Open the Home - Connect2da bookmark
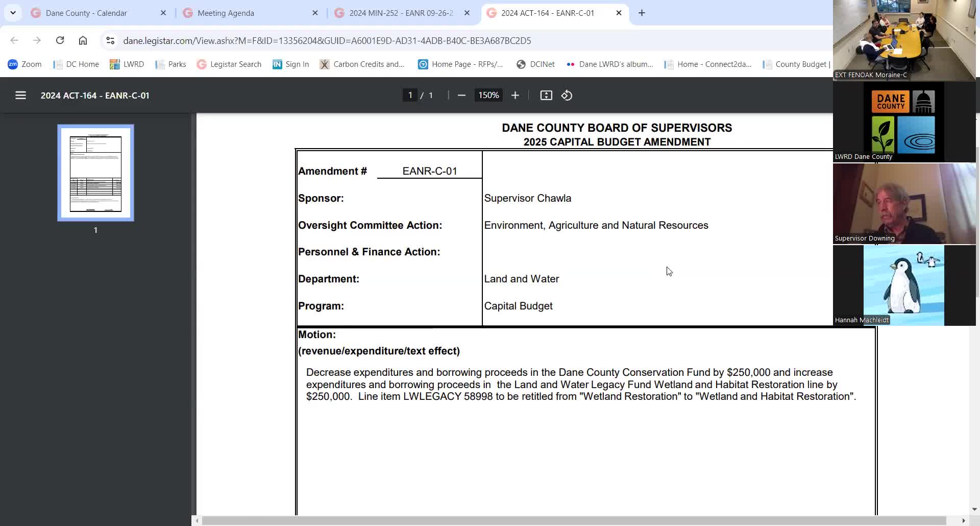The height and width of the screenshot is (526, 980). pyautogui.click(x=708, y=64)
